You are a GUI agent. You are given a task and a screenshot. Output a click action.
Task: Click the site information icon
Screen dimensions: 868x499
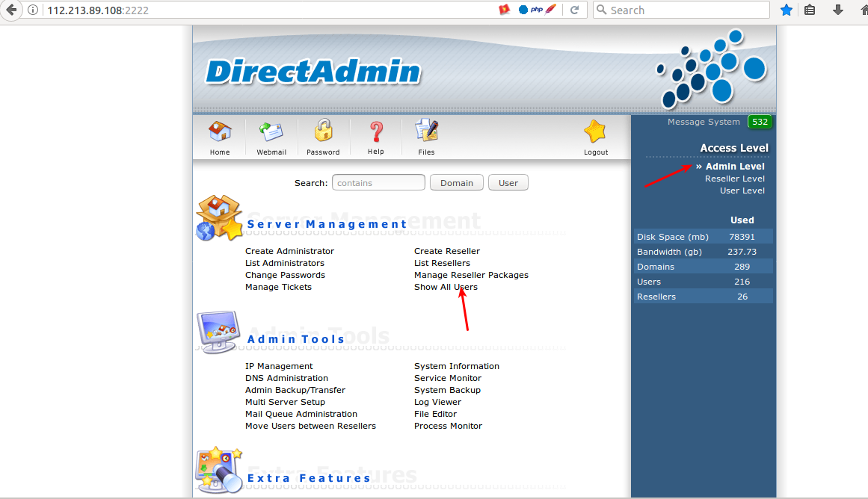[x=33, y=10]
